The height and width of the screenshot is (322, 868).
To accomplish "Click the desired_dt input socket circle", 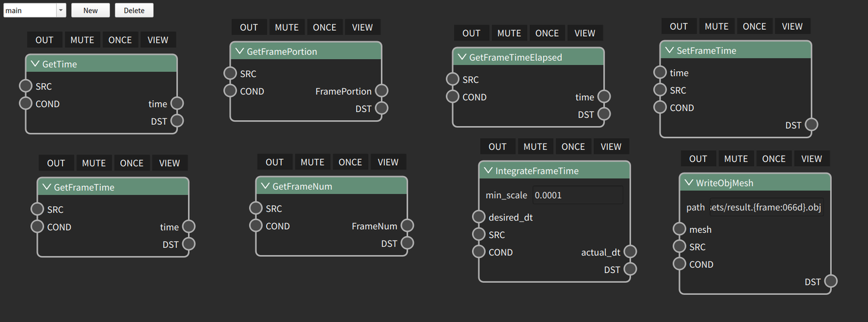I will 479,217.
